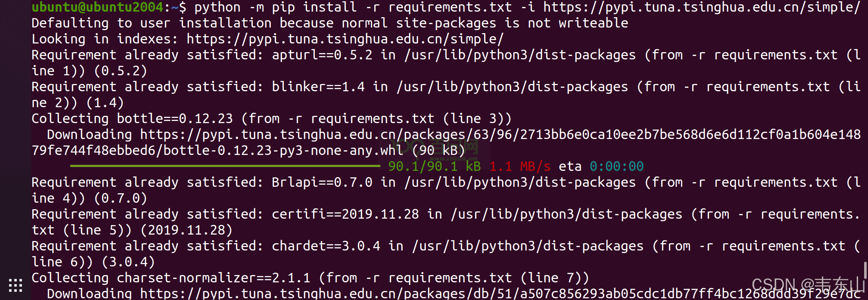Click "charset-normalizer==2.1.1" in Collecting line
The height and width of the screenshot is (300, 868).
coord(213,278)
